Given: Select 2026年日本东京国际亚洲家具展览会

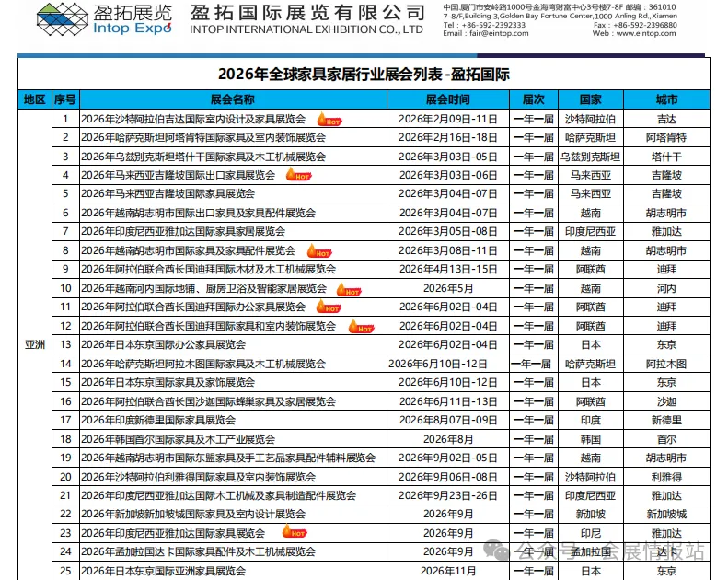Looking at the screenshot, I should (x=164, y=571).
